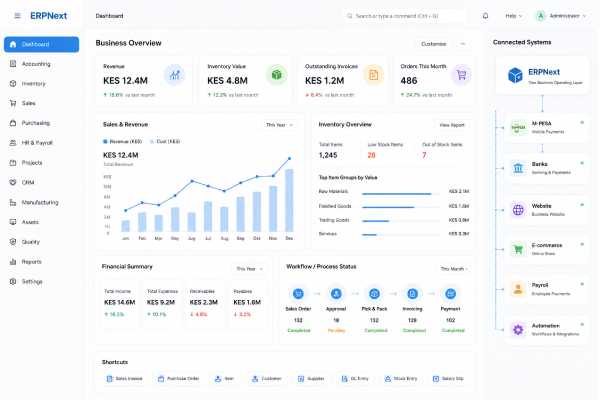Click the Settings gear sidebar icon
The height and width of the screenshot is (400, 600).
[x=13, y=281]
